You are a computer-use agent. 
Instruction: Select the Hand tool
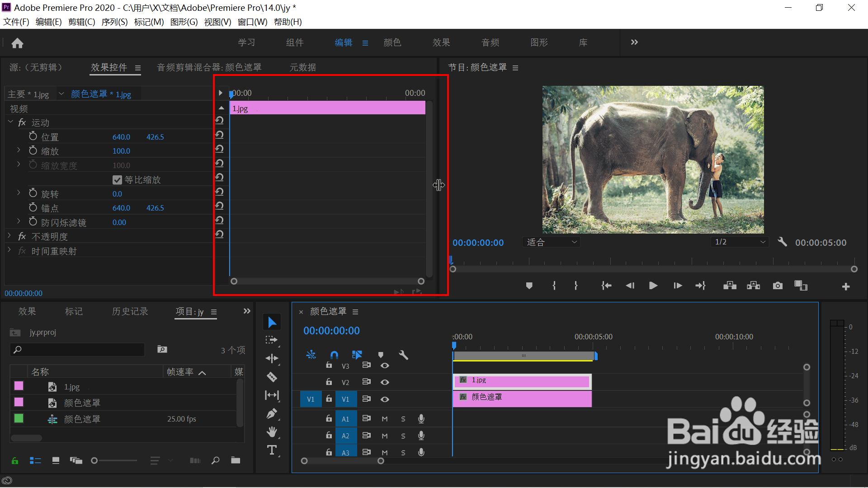tap(272, 432)
